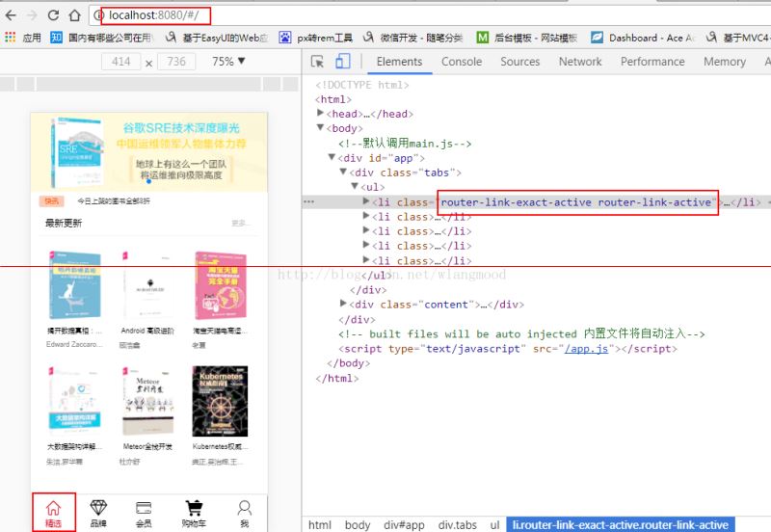The width and height of the screenshot is (771, 532).
Task: Reload the page with the refresh icon
Action: (53, 15)
